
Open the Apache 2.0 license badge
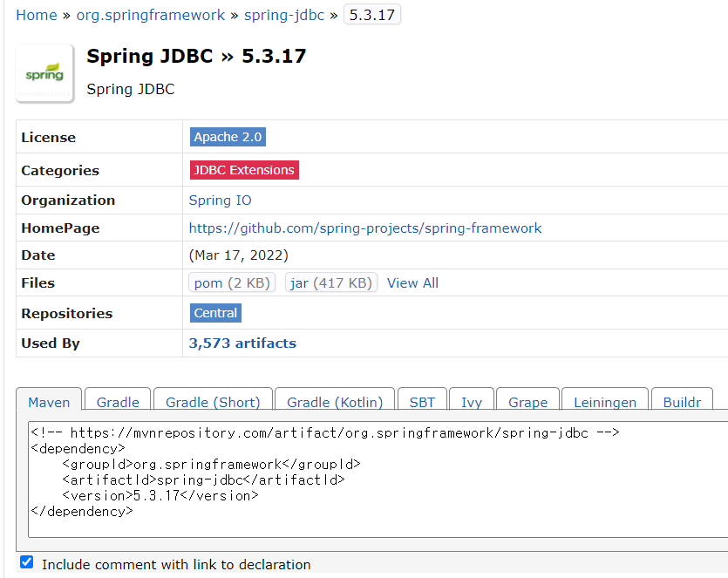coord(228,137)
